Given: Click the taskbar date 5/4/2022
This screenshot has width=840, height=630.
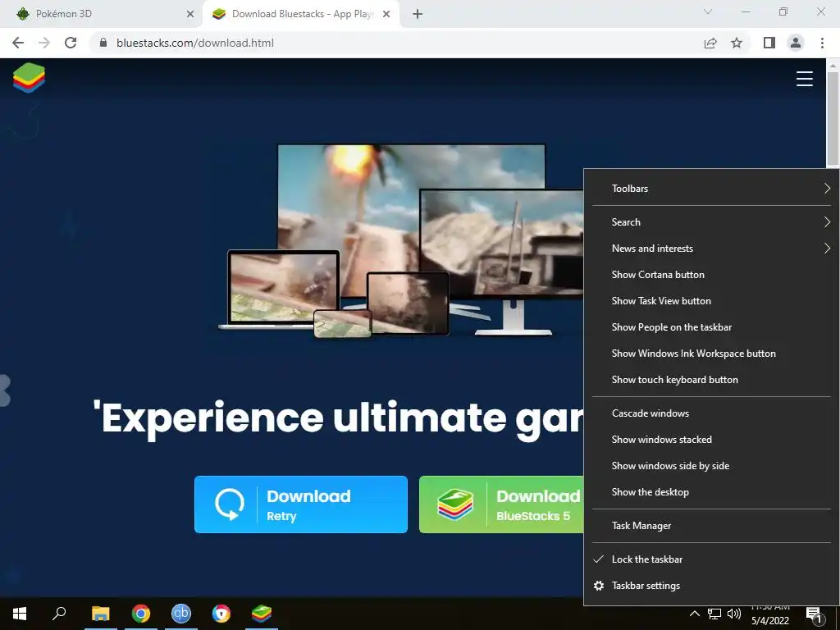Looking at the screenshot, I should tap(769, 620).
